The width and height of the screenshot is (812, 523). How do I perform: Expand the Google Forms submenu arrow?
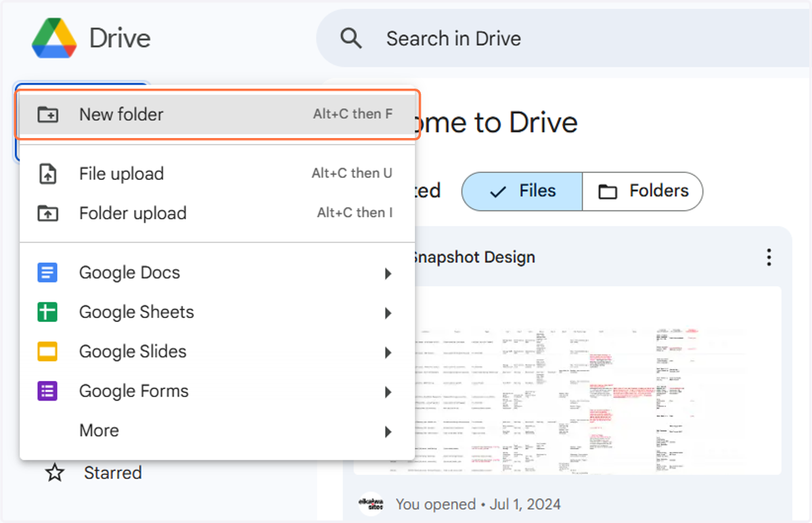click(x=388, y=392)
